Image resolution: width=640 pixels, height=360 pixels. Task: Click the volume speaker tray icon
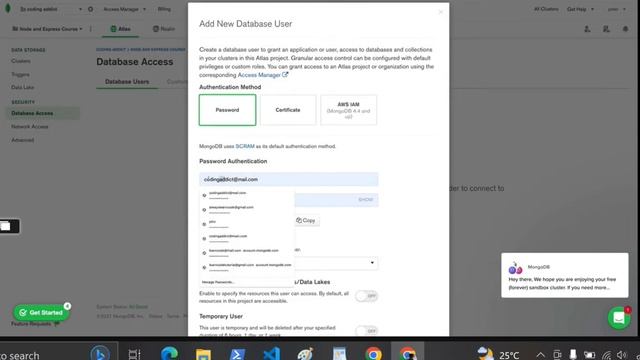point(622,355)
